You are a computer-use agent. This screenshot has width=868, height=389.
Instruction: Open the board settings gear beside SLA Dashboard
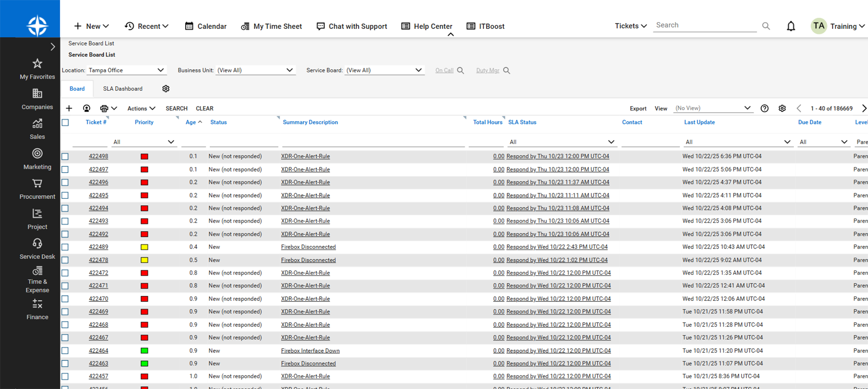coord(166,89)
